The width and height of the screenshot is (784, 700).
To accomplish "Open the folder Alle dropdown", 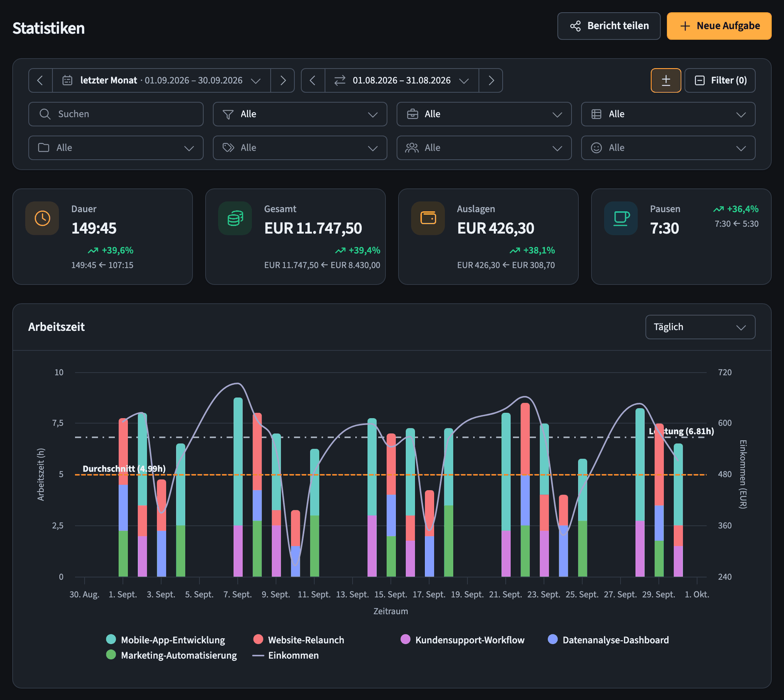I will pyautogui.click(x=116, y=148).
